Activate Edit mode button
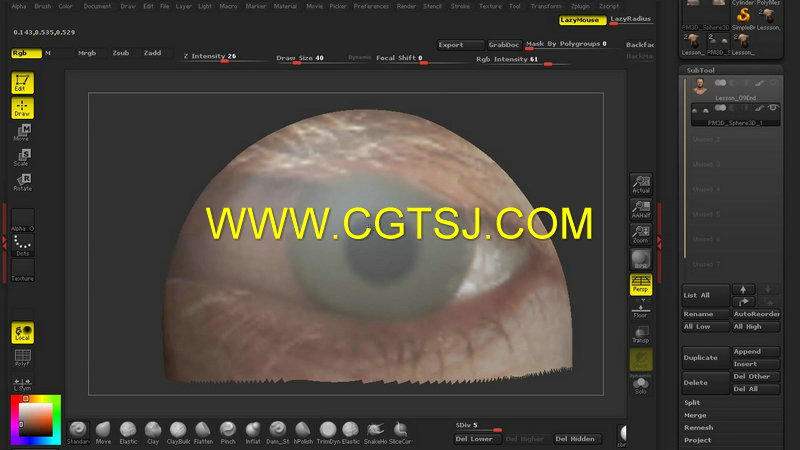 [22, 83]
